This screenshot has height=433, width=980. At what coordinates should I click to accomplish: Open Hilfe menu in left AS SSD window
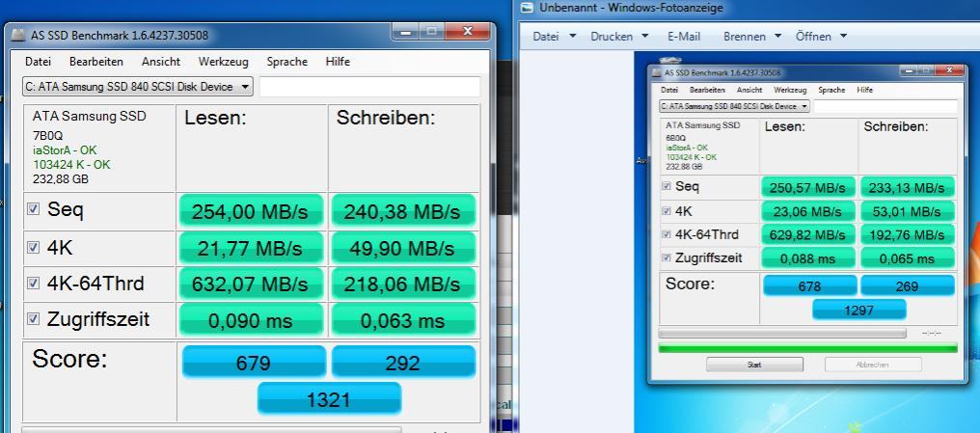click(x=338, y=62)
